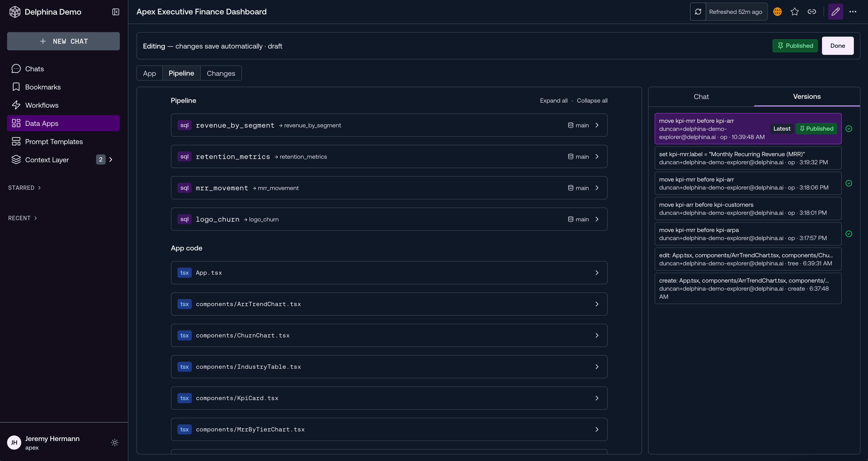The width and height of the screenshot is (868, 461).
Task: Expand retention_metrics row chevron
Action: click(597, 156)
